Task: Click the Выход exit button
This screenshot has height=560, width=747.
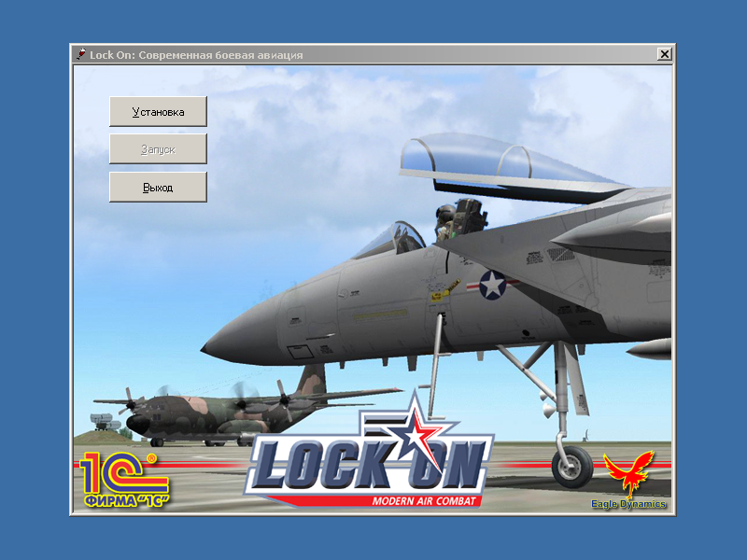Action: (x=158, y=188)
